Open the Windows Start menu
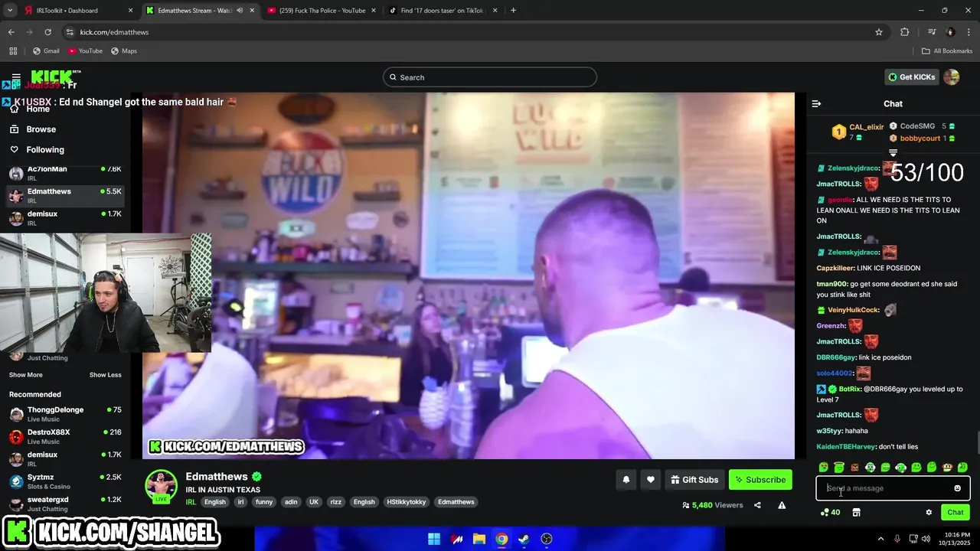 [433, 539]
